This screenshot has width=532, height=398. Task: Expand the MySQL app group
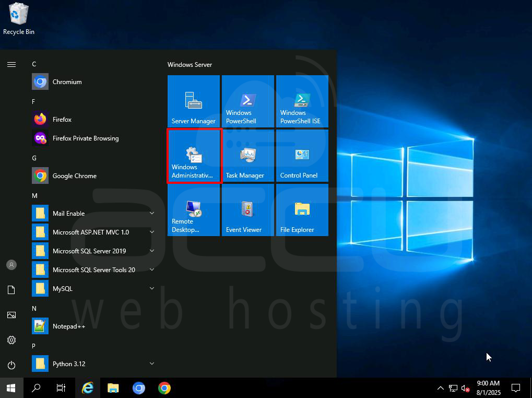[151, 288]
